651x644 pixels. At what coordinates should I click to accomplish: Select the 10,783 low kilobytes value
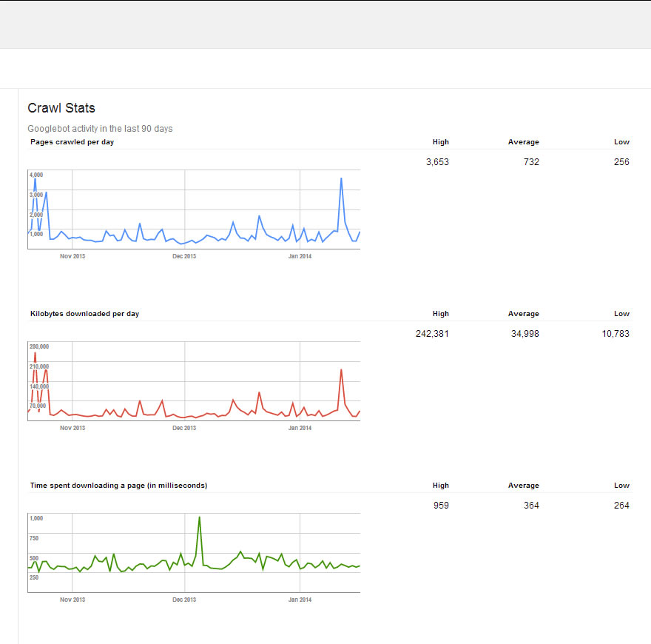point(615,334)
